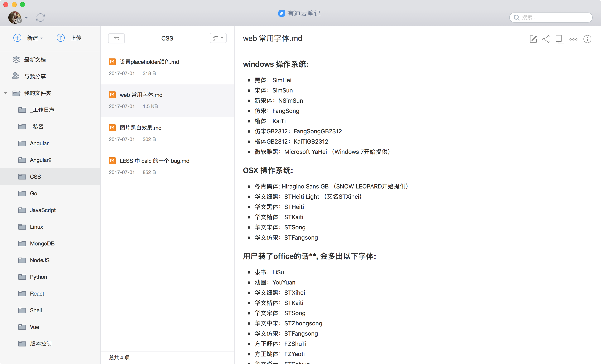Open the 图片黑白效果.md note

(x=140, y=128)
